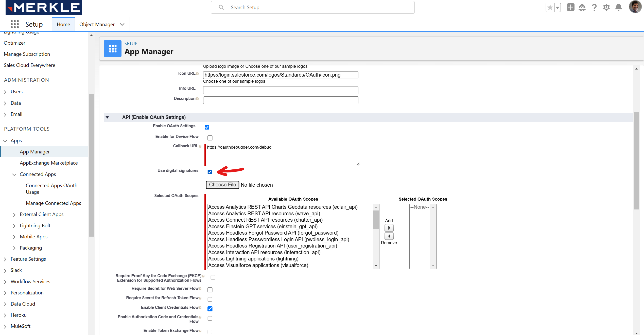The width and height of the screenshot is (644, 335).
Task: Open the Optimizer sidebar link
Action: (x=14, y=43)
